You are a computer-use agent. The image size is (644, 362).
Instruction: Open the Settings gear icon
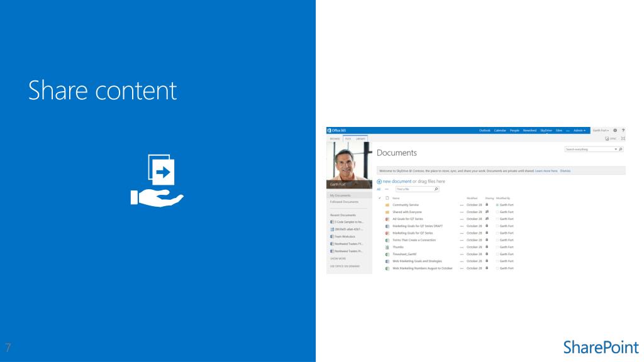pos(615,131)
